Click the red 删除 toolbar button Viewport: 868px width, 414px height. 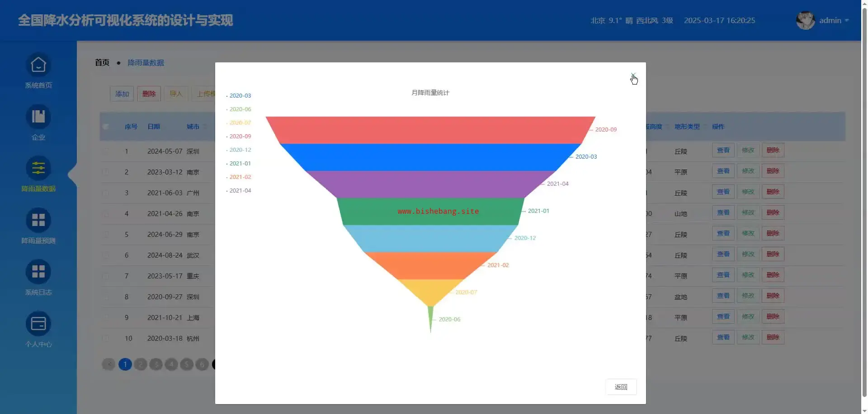click(x=149, y=94)
